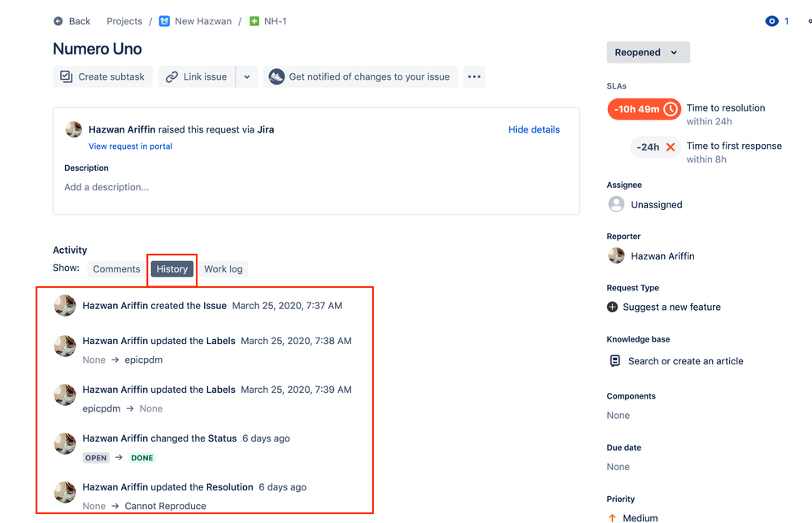Go Back to previous page
This screenshot has height=523, width=812.
coord(72,21)
